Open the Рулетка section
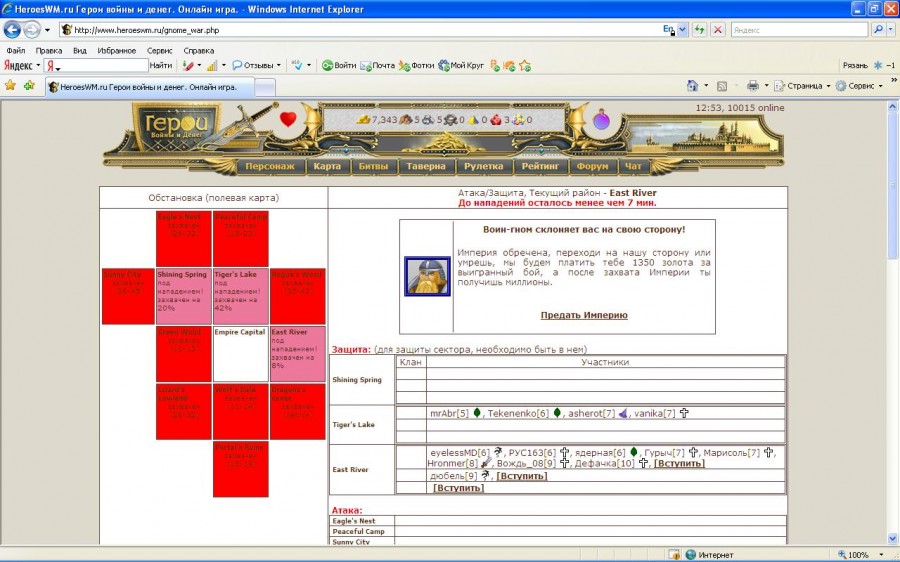 tap(483, 166)
